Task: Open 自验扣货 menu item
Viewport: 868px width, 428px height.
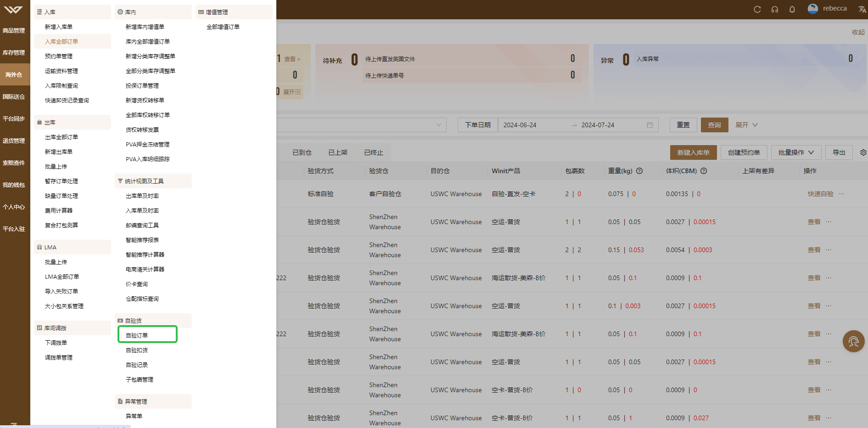Action: point(137,350)
